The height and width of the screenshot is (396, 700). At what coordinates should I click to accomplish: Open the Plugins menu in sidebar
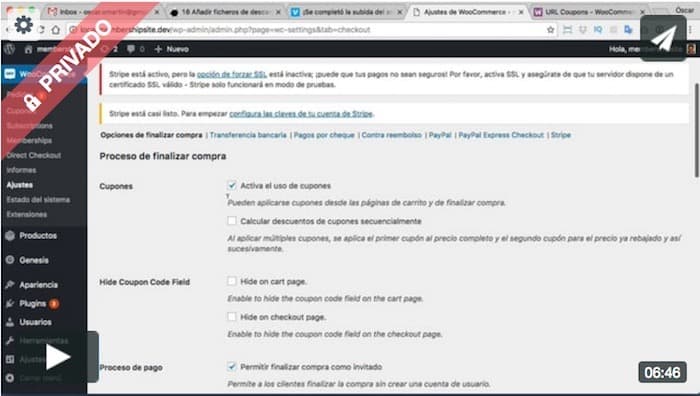pyautogui.click(x=32, y=304)
